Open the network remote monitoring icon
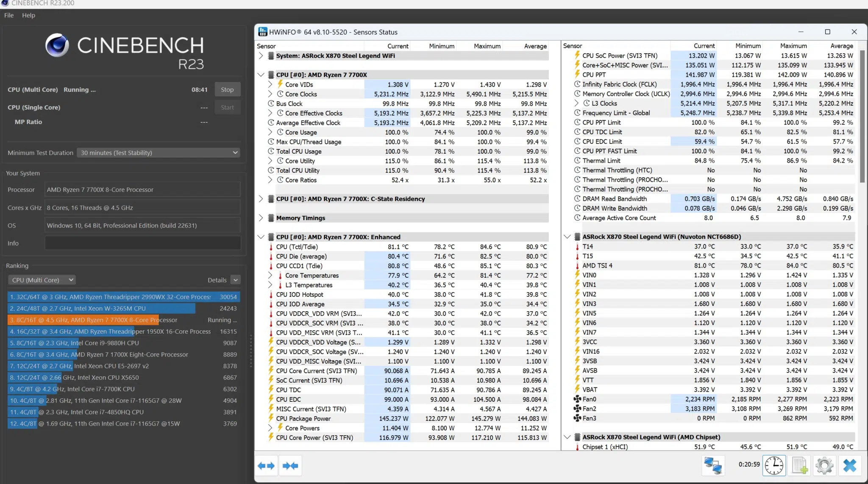The width and height of the screenshot is (868, 484). 713,465
